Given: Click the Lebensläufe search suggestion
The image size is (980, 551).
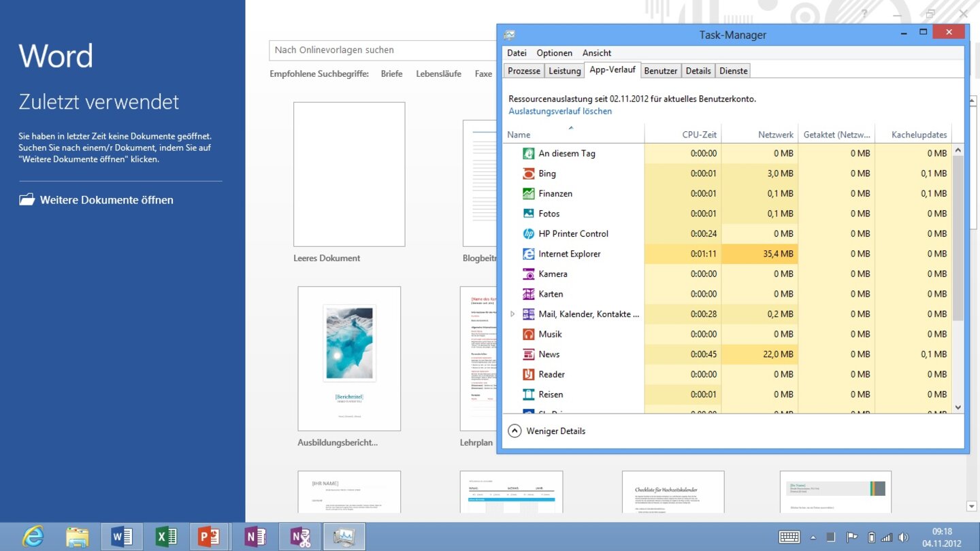Looking at the screenshot, I should [438, 73].
